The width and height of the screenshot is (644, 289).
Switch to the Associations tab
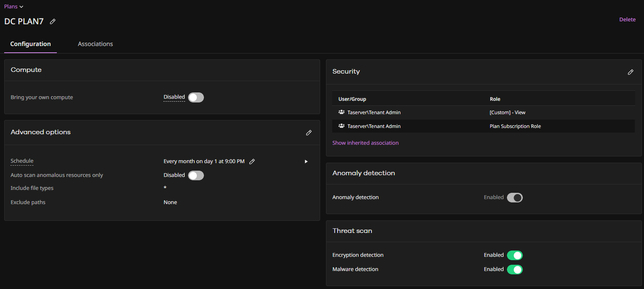tap(95, 44)
